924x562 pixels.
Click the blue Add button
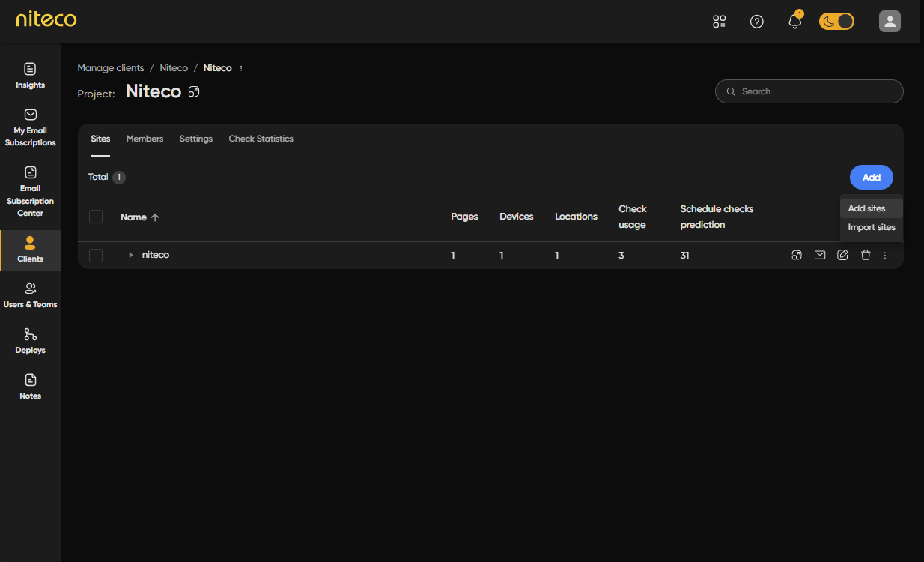[872, 178]
